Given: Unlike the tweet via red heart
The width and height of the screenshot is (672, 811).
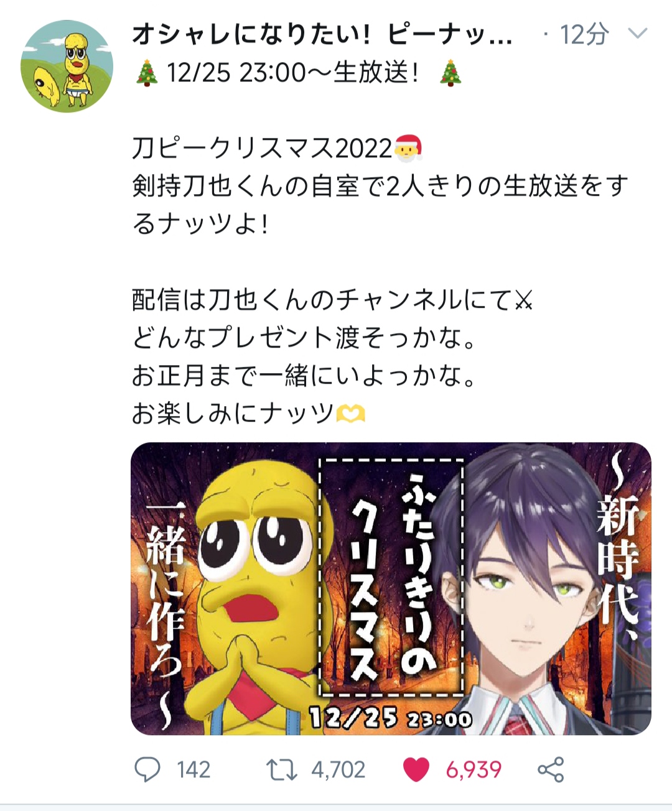Looking at the screenshot, I should (x=416, y=770).
